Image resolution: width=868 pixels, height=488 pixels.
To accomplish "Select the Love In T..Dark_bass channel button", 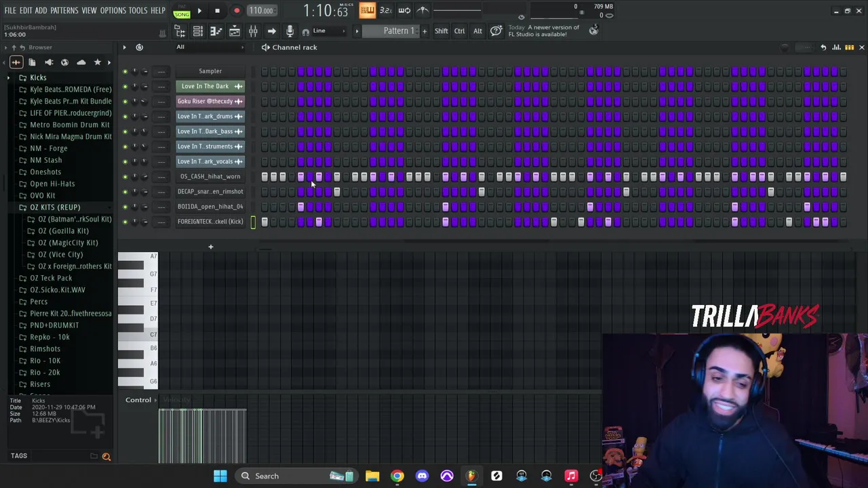I will tap(210, 131).
